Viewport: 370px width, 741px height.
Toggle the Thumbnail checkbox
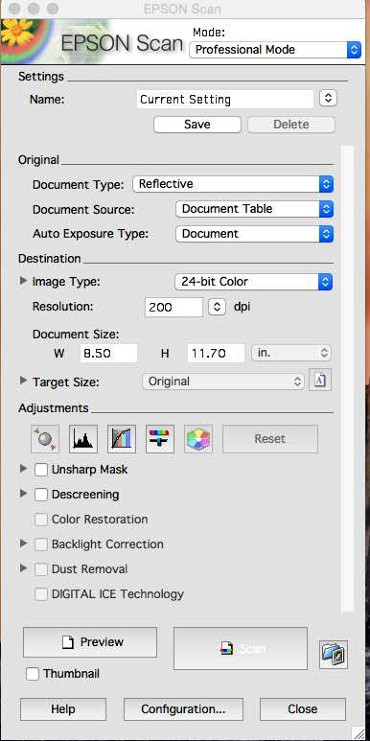[x=32, y=673]
